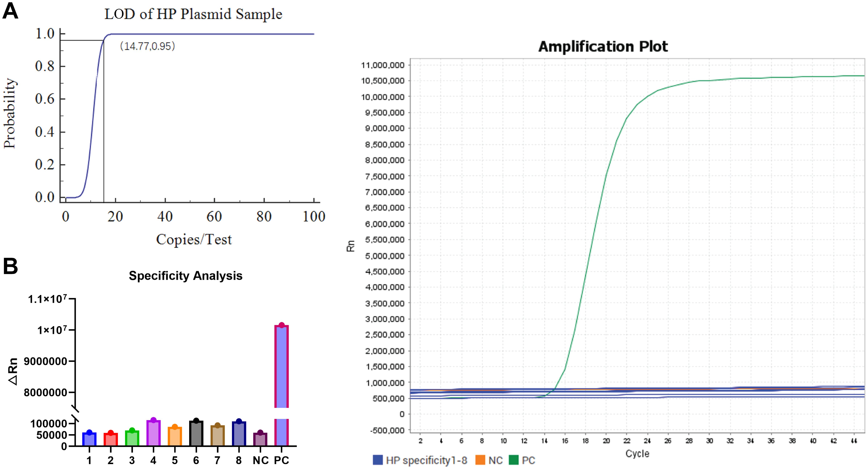Image resolution: width=868 pixels, height=469 pixels.
Task: Click the green PC legend swatch
Action: tap(514, 460)
